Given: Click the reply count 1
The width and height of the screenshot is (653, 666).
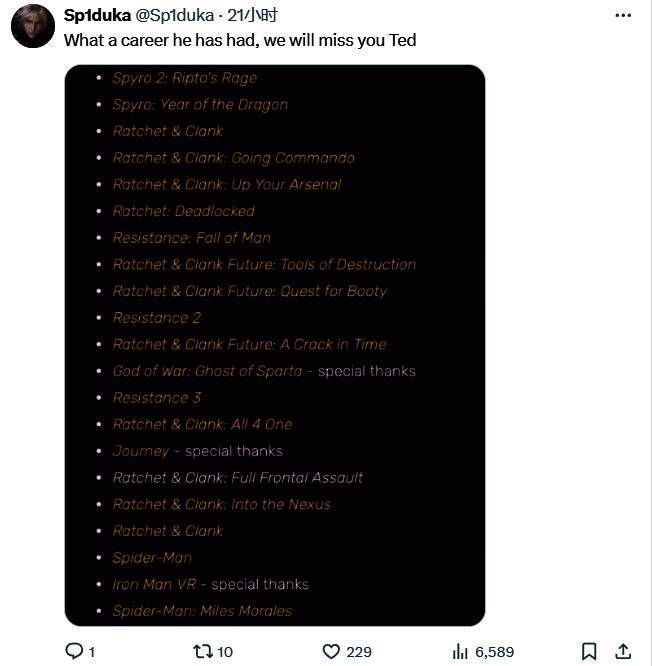Looking at the screenshot, I should (x=92, y=652).
